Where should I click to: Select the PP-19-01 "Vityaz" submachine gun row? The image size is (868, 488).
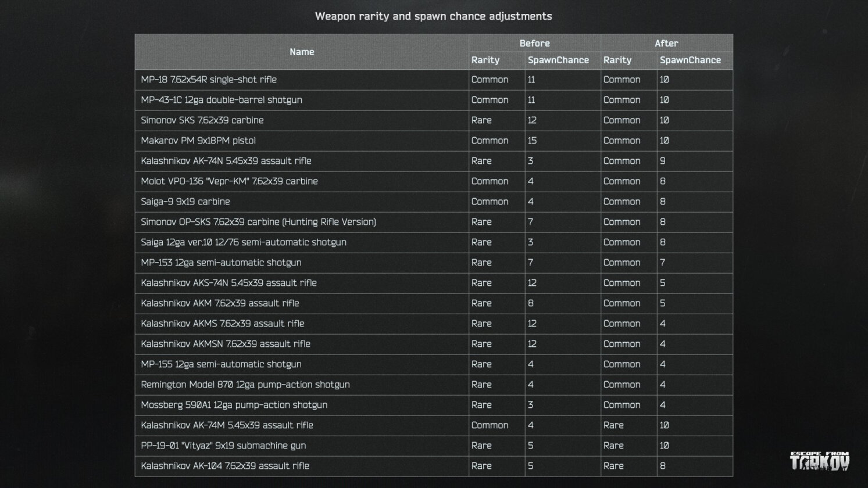pyautogui.click(x=223, y=446)
